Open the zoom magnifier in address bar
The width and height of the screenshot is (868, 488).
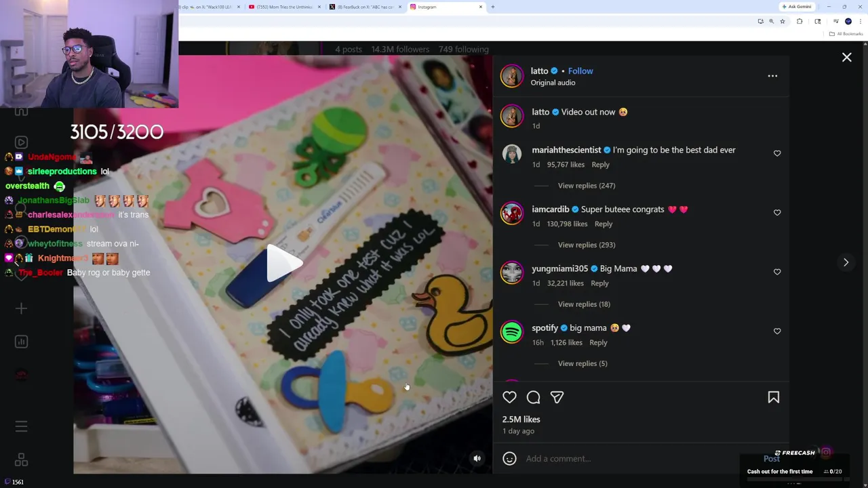(771, 22)
